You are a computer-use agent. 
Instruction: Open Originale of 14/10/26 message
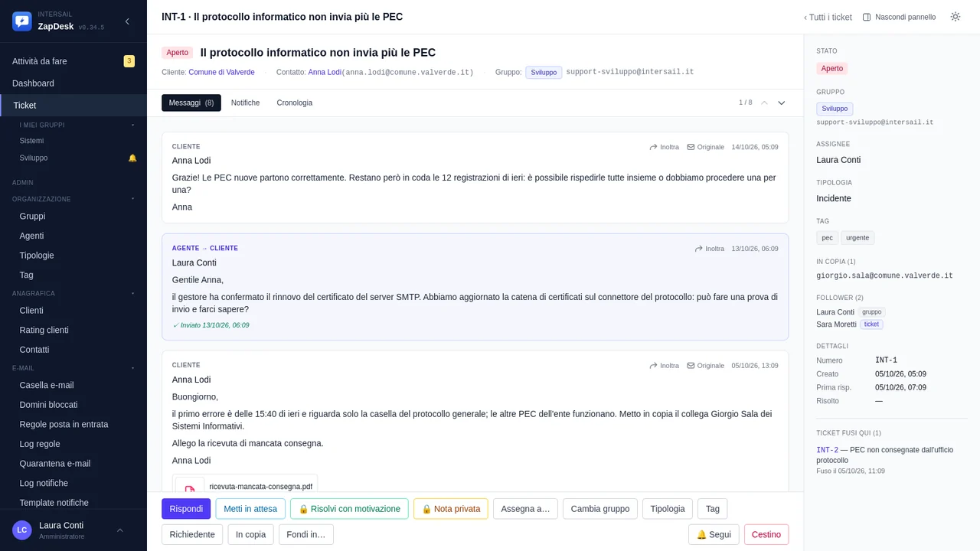click(x=705, y=147)
